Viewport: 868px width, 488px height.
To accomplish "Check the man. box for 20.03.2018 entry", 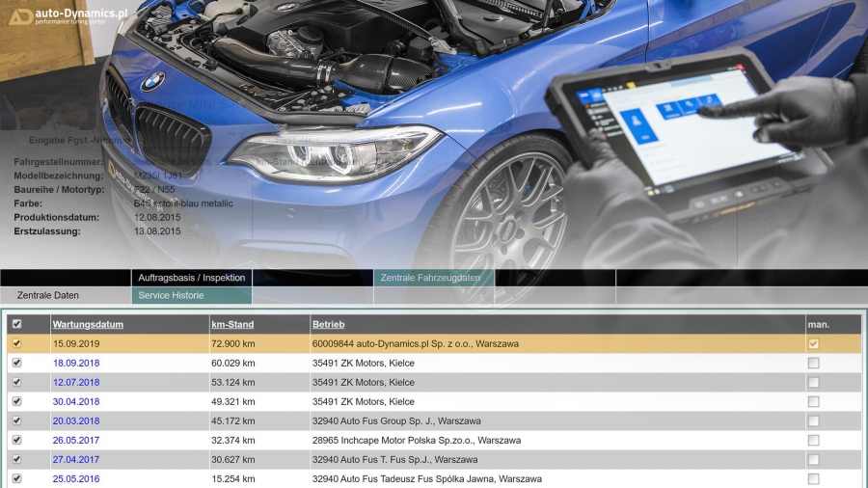I will point(814,420).
